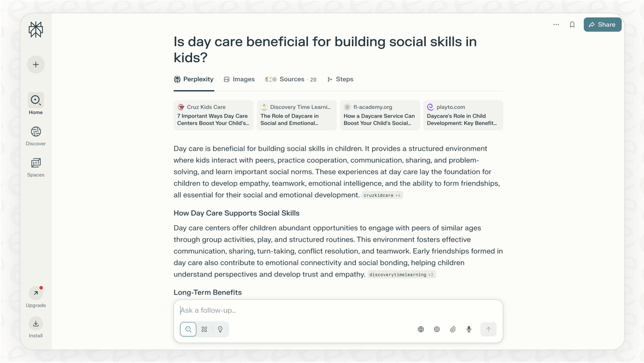
Task: Click the Share button
Action: 602,24
